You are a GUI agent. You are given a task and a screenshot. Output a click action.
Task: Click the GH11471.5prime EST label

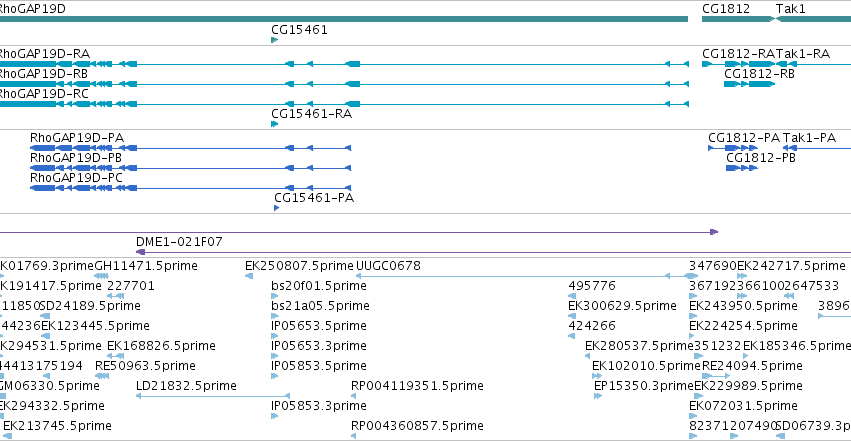tap(146, 266)
